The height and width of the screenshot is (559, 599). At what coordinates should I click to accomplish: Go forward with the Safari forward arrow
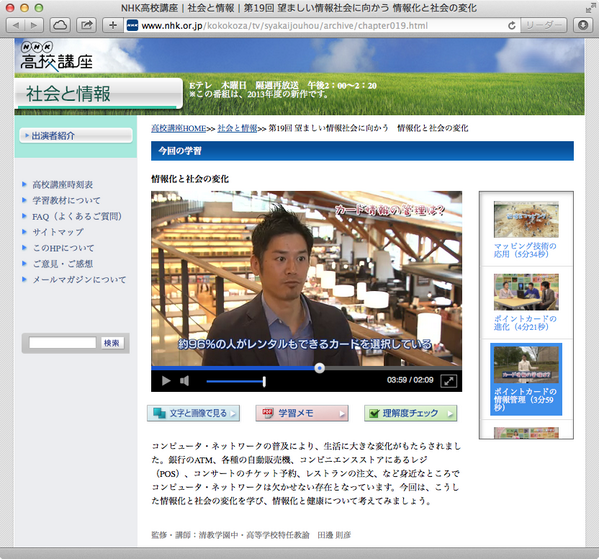point(34,26)
